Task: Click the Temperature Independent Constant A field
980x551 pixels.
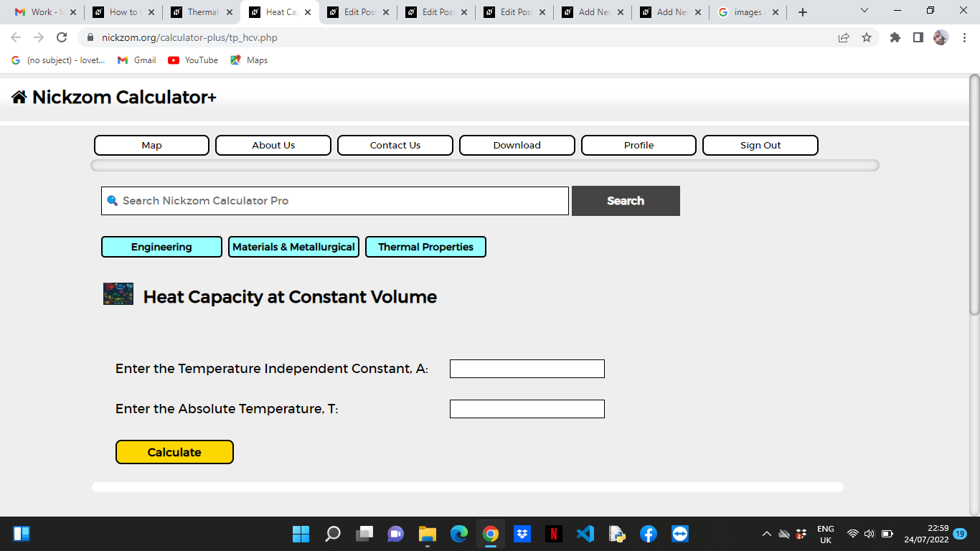Action: [x=527, y=369]
